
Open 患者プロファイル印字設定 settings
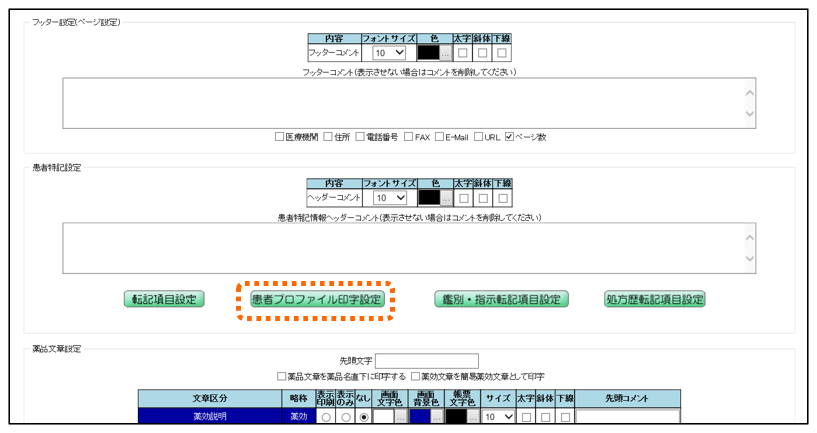point(316,299)
